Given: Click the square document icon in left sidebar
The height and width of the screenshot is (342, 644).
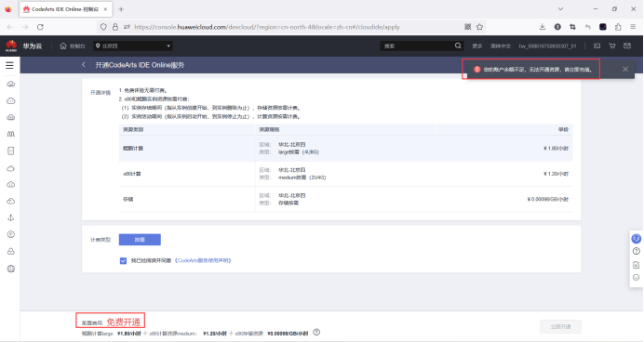Looking at the screenshot, I should coord(11,151).
